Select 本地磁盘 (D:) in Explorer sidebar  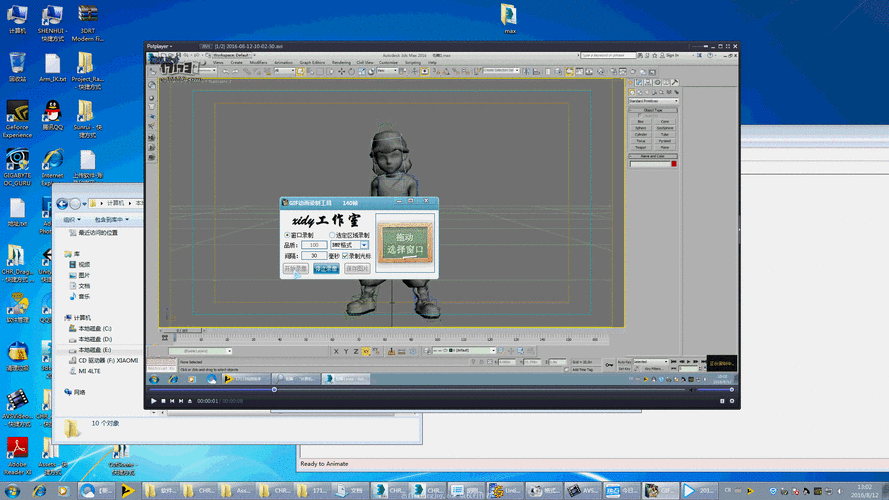coord(90,339)
